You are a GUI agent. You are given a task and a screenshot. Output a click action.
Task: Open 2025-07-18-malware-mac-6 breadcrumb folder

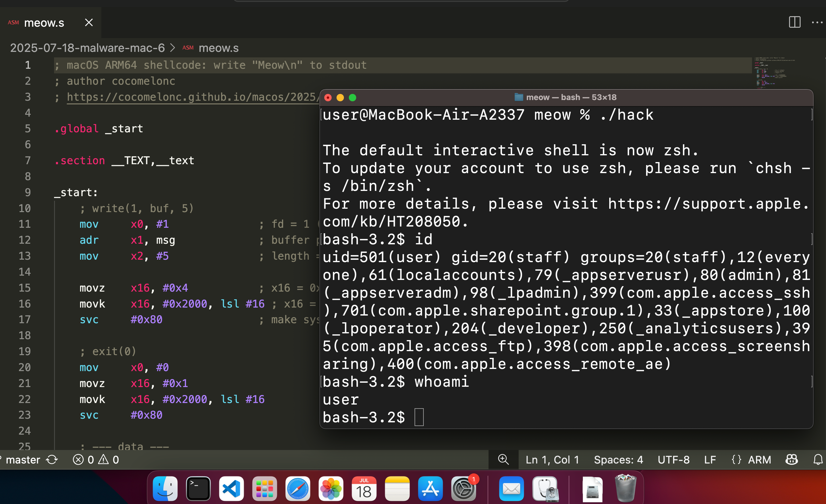point(88,48)
